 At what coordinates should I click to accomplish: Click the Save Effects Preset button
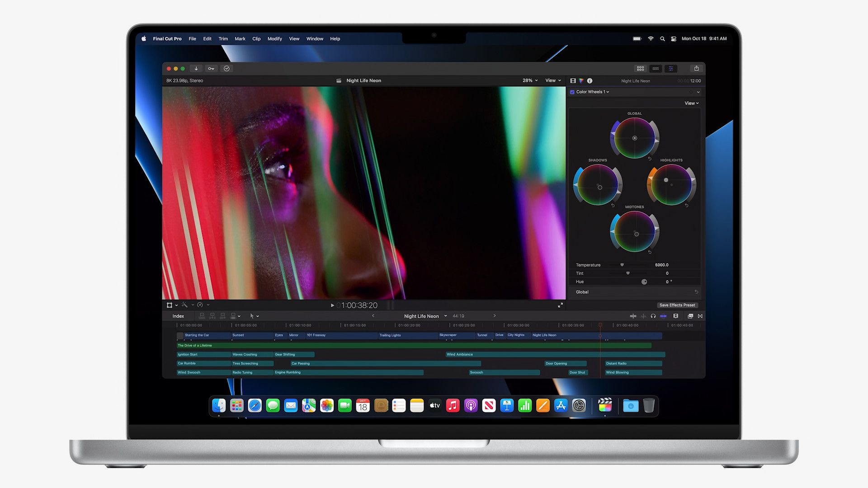677,305
